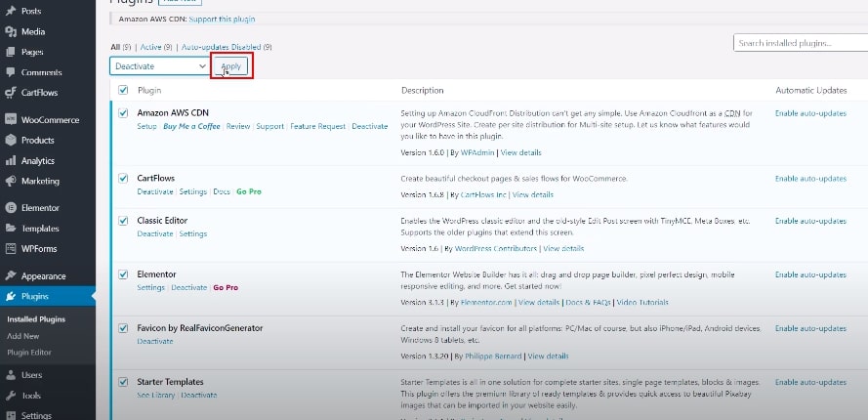Click CartFlows Go Pro link
868x420 pixels.
[x=249, y=191]
